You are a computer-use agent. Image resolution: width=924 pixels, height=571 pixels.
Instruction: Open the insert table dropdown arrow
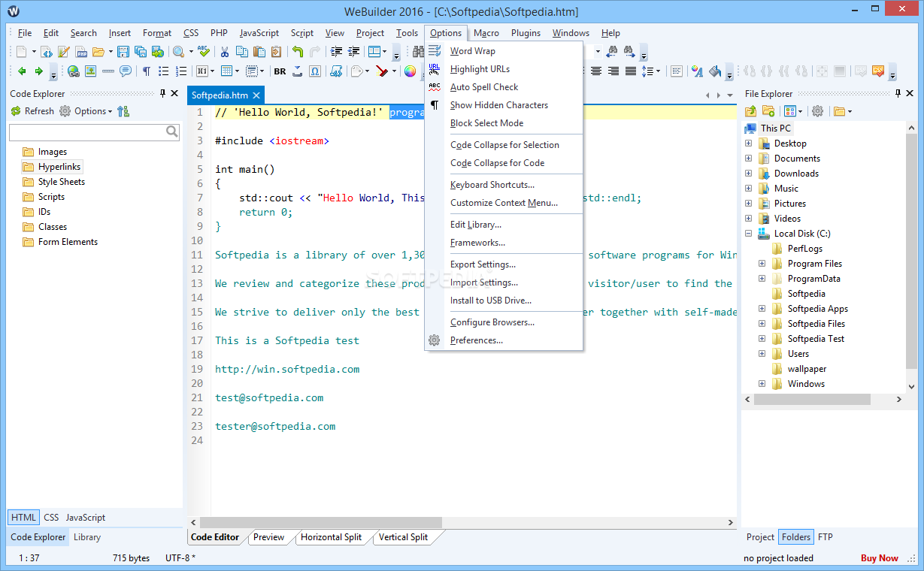coord(237,71)
